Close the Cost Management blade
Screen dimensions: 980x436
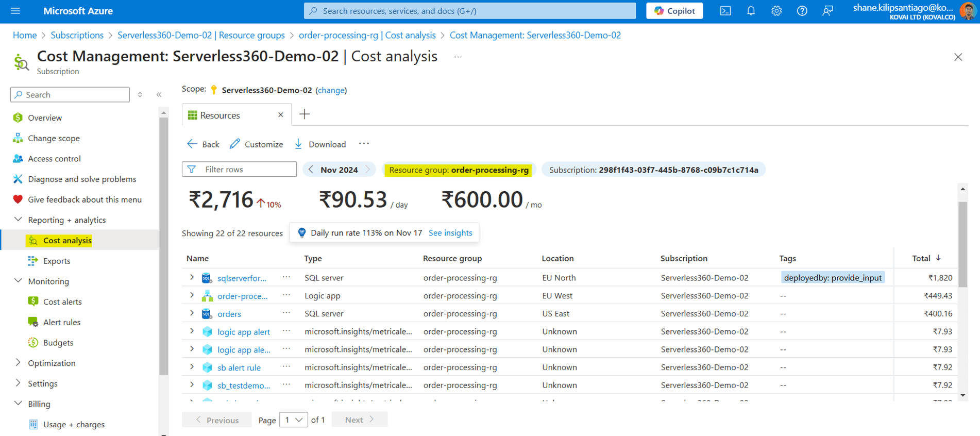[958, 57]
